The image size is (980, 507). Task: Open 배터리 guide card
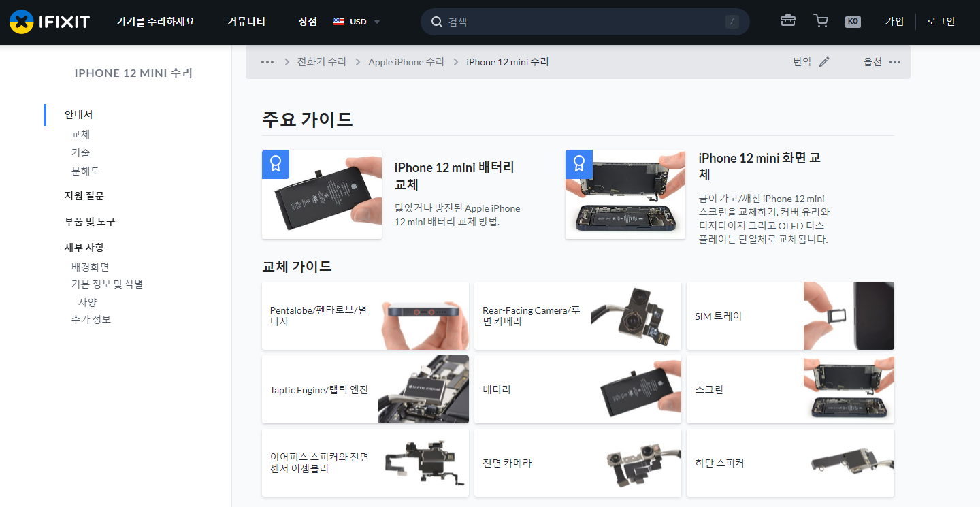[x=578, y=389]
